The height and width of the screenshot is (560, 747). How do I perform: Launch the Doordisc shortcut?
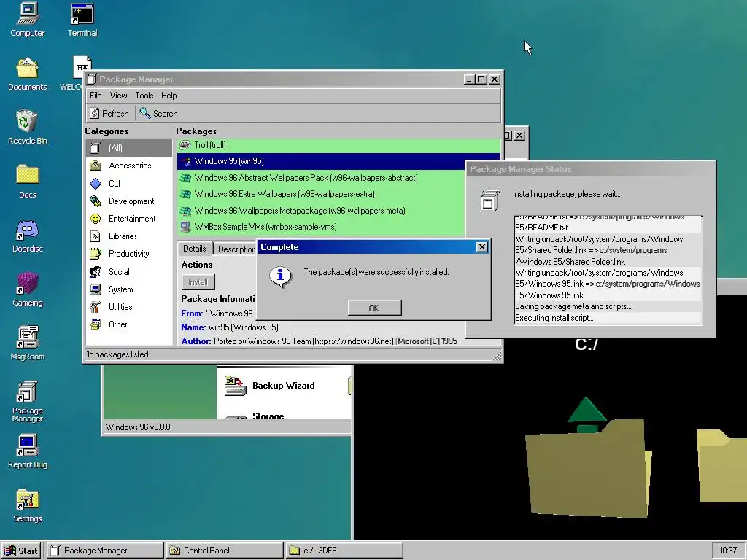(27, 236)
